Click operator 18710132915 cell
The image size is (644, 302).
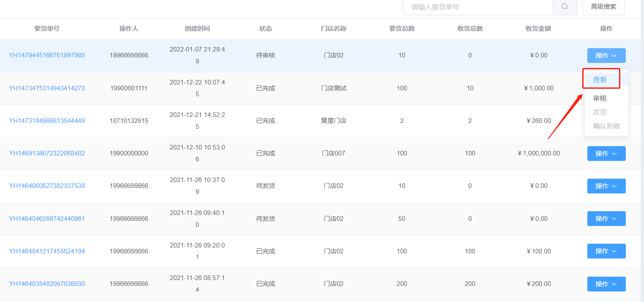129,121
